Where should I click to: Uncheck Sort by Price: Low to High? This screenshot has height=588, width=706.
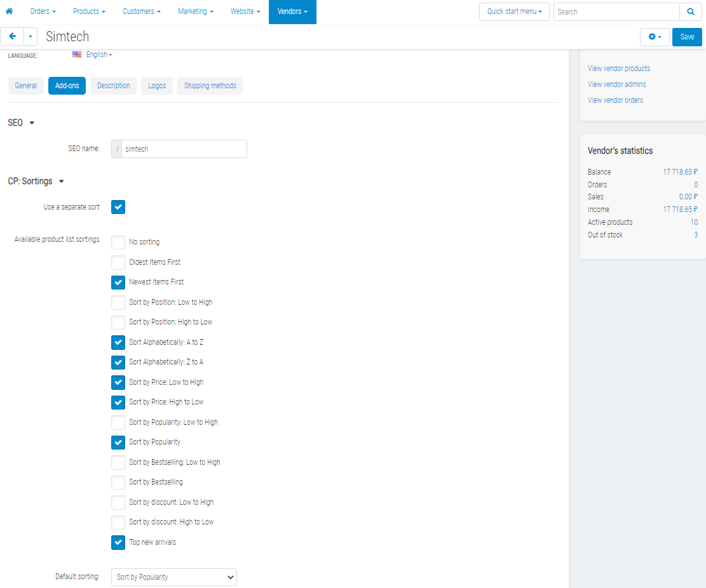click(118, 382)
